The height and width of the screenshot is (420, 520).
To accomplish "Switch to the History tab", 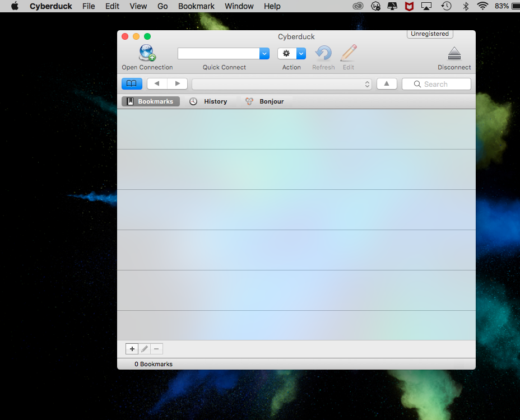I will [208, 101].
